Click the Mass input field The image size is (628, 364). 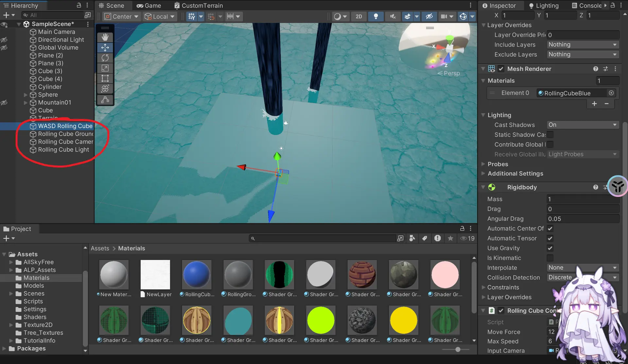583,199
